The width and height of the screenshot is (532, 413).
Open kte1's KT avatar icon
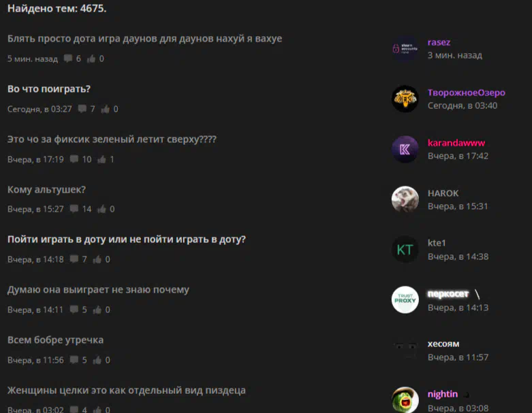[405, 250]
